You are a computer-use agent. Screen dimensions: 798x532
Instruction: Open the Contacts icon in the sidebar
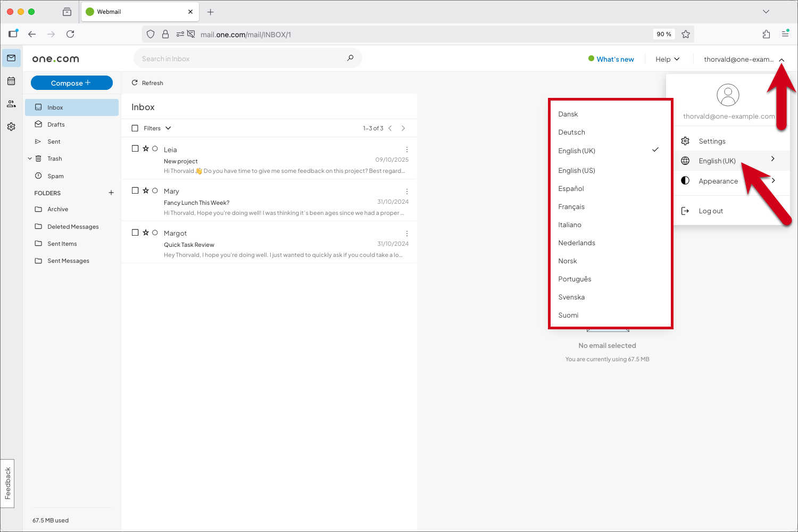(x=11, y=104)
